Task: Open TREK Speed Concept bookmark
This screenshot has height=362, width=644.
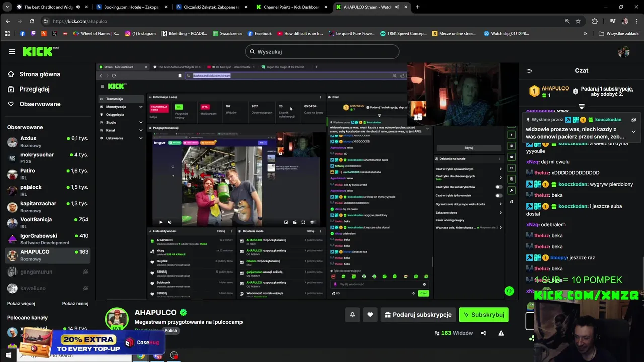Action: pos(403,34)
